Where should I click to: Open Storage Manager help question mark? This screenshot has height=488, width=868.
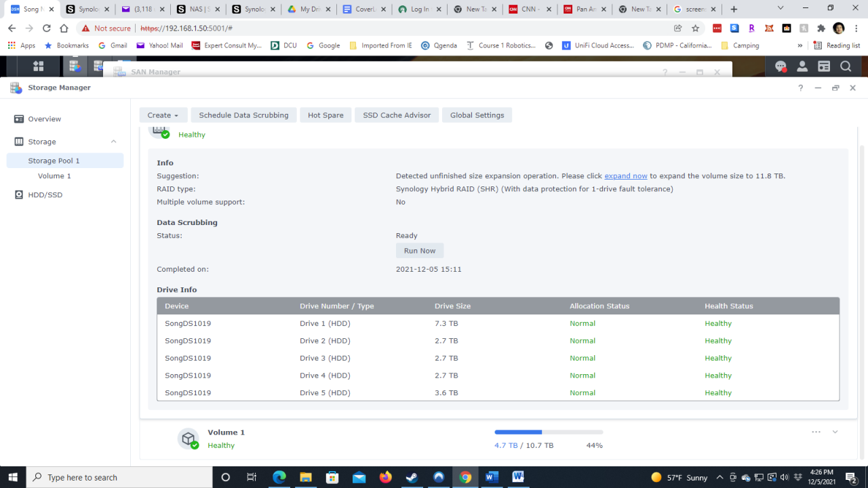pyautogui.click(x=801, y=87)
